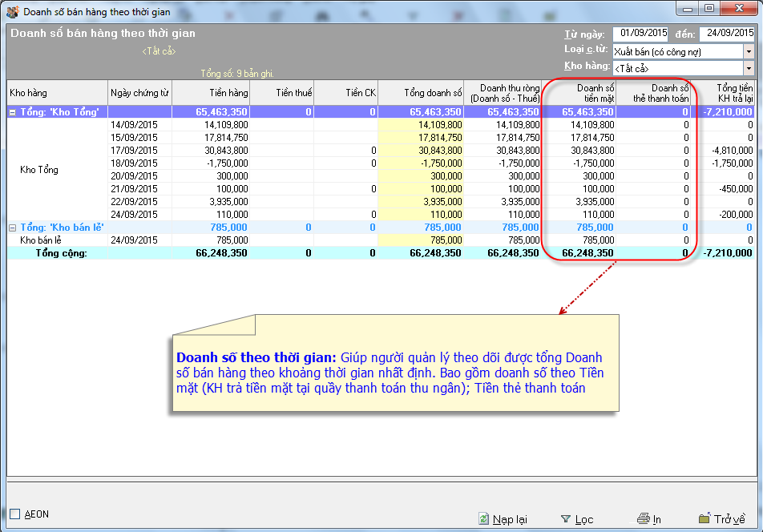Open the Kho hàng dropdown

tap(749, 68)
